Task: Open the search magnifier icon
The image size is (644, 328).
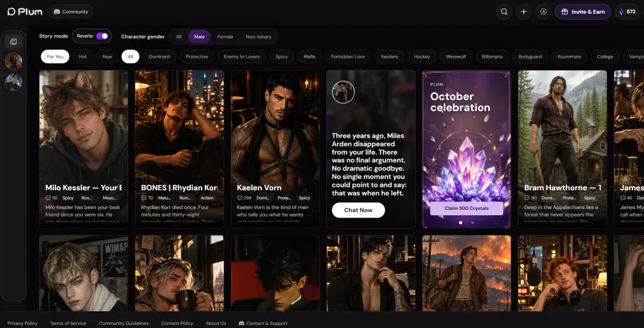Action: click(x=504, y=12)
